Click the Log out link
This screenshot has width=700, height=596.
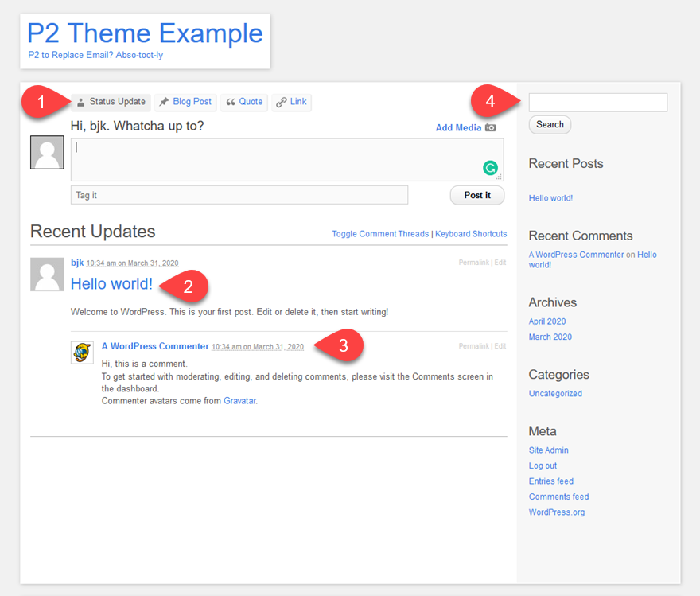[x=542, y=466]
